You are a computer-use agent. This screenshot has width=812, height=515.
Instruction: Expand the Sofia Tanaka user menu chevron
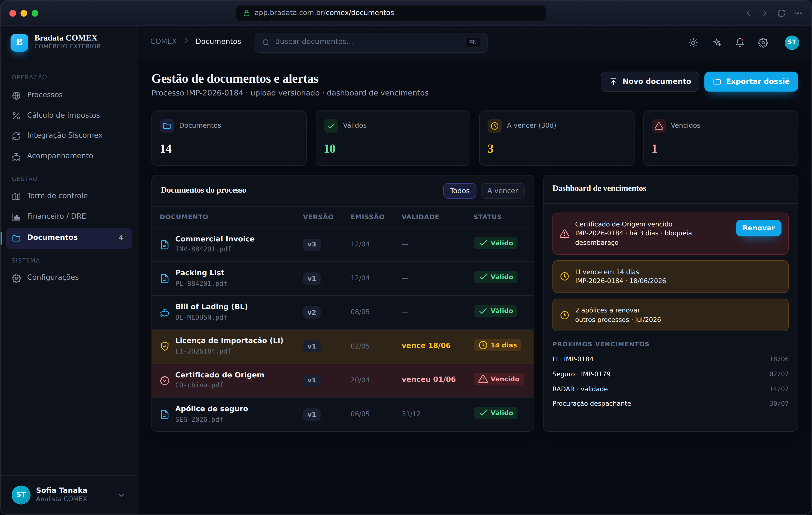pyautogui.click(x=121, y=495)
